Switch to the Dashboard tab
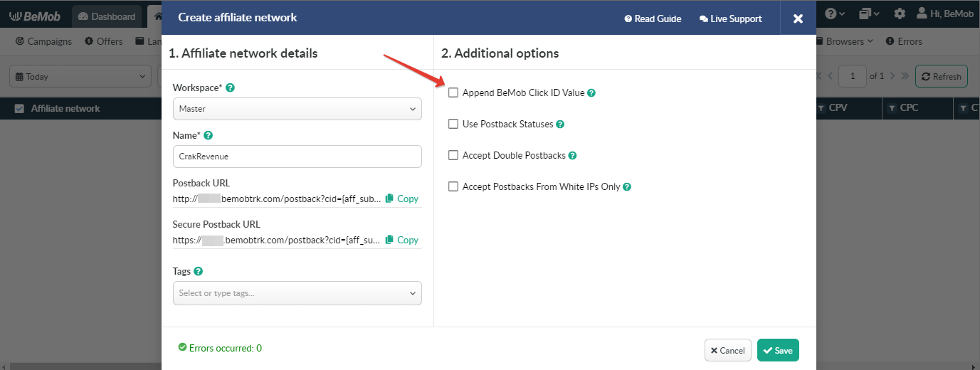980x370 pixels. coord(107,16)
